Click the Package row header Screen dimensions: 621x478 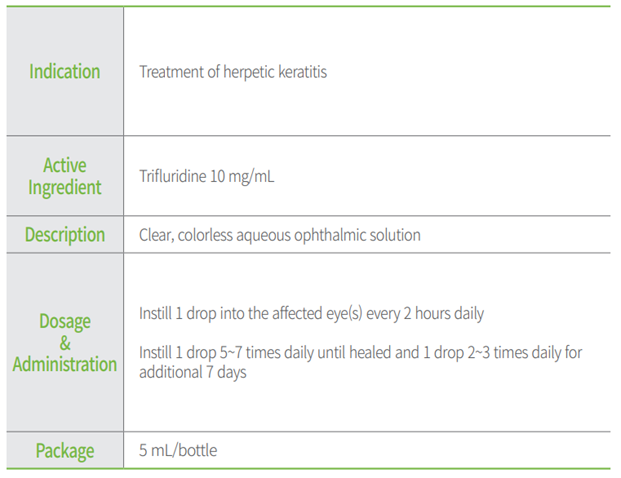pos(65,451)
